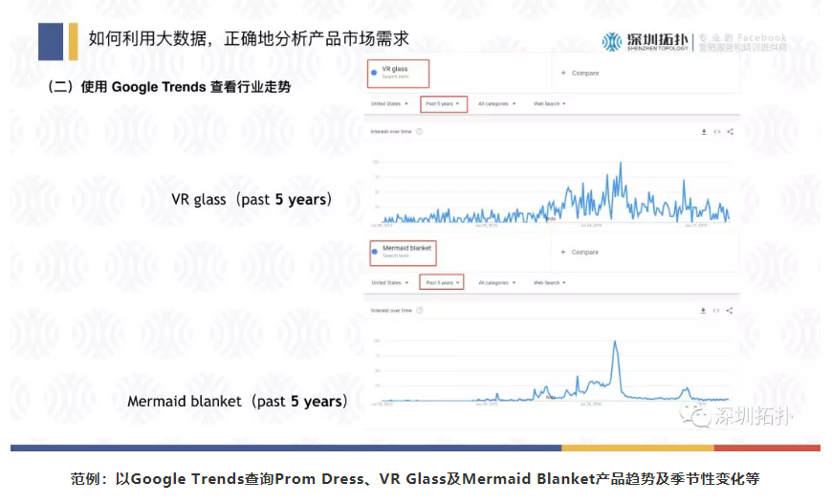The height and width of the screenshot is (504, 832).
Task: Open All categories dropdown for VR glass
Action: 497,103
